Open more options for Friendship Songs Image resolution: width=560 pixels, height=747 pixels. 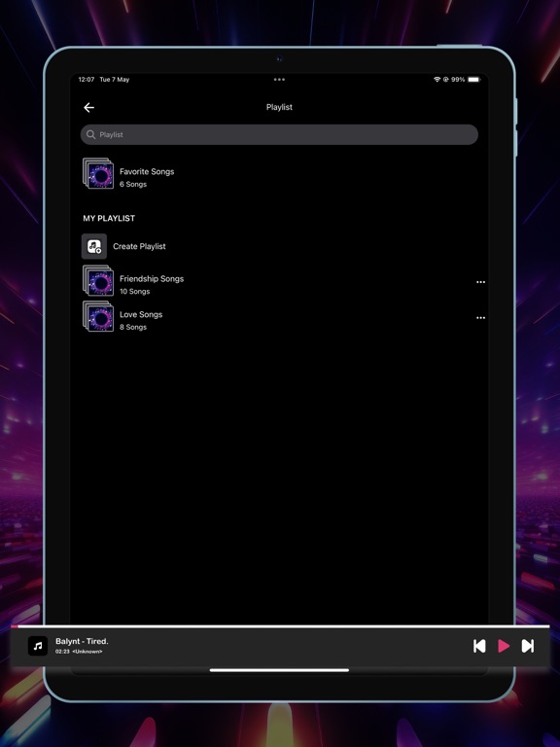[x=480, y=282]
